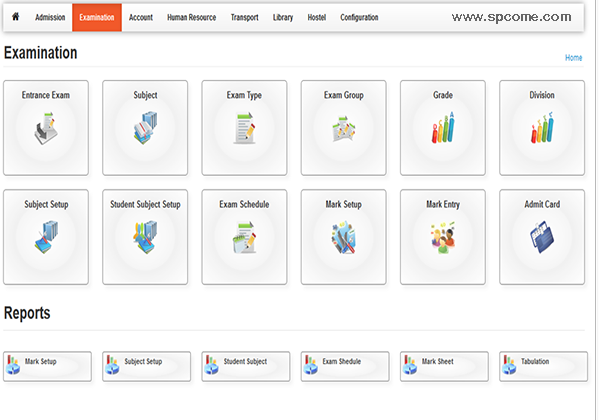
Task: Go to the Library menu item
Action: (283, 18)
